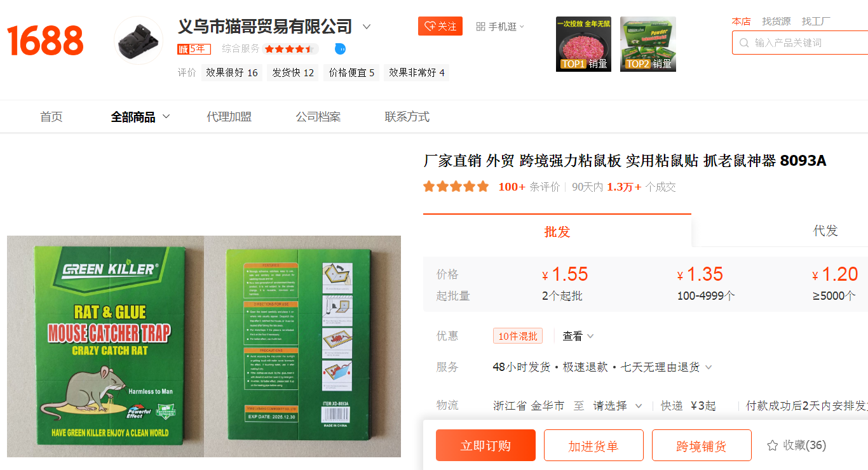
Task: Click the 跨境铺货 button
Action: point(702,445)
